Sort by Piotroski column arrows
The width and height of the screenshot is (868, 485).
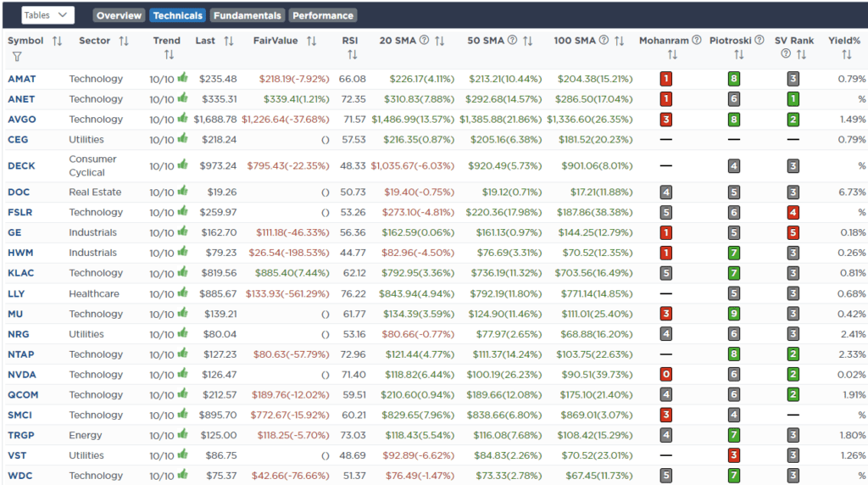(738, 55)
